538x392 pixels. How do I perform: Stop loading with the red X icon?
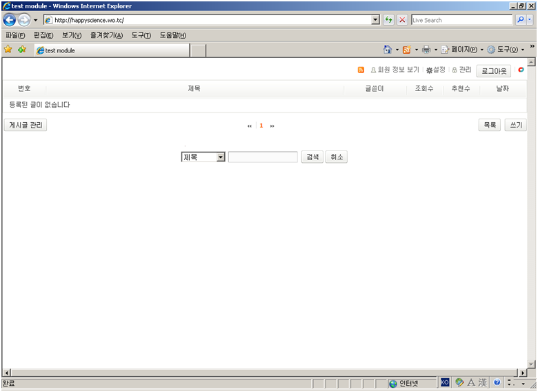coord(402,20)
